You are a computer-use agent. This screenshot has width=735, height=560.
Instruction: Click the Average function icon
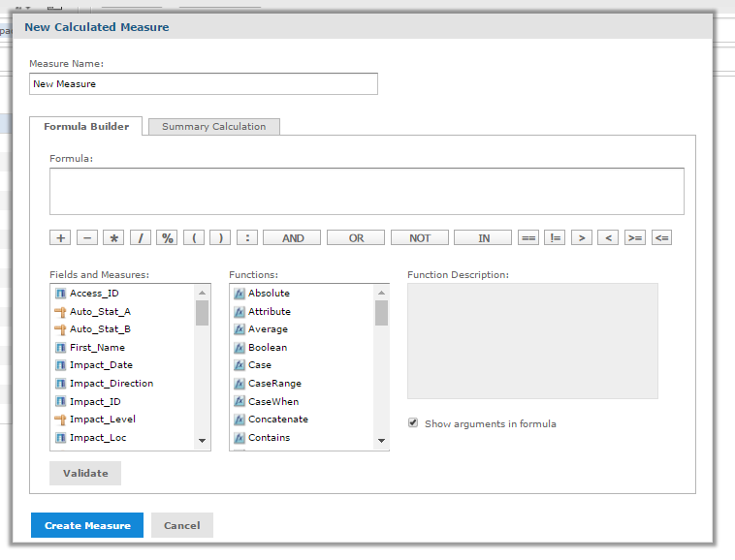[x=239, y=329]
